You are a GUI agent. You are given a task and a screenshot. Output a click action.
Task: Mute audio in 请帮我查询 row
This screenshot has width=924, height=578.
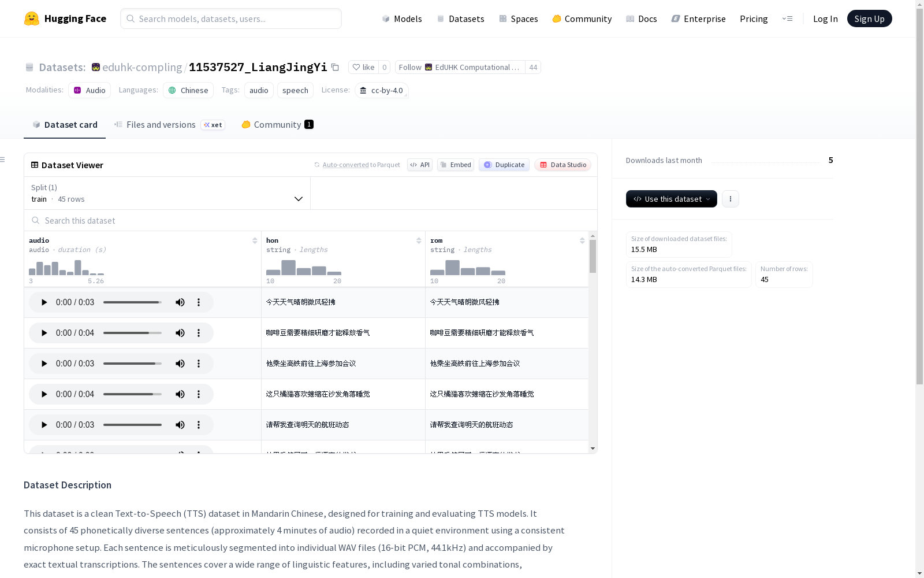pos(180,425)
